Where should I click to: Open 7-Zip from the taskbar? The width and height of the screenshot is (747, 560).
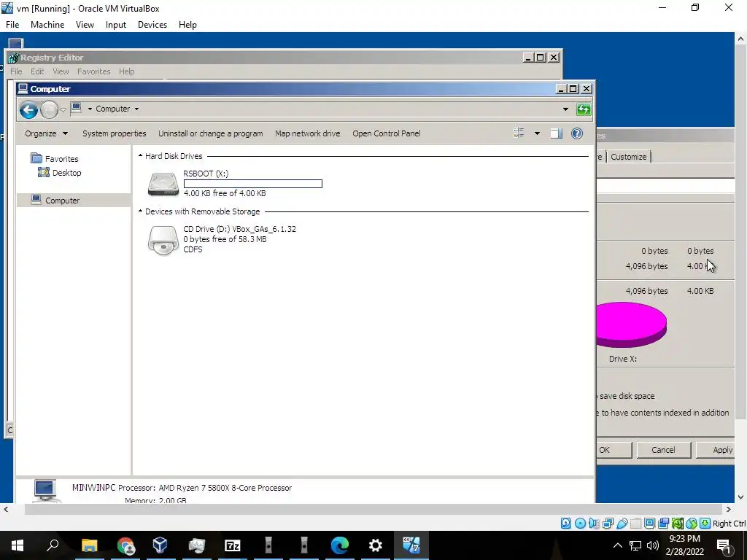[x=232, y=545]
